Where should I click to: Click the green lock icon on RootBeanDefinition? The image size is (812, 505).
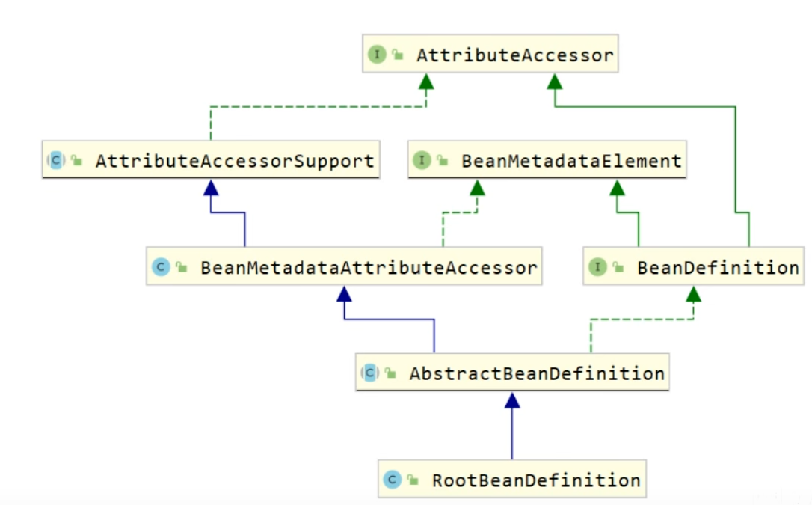tap(413, 481)
